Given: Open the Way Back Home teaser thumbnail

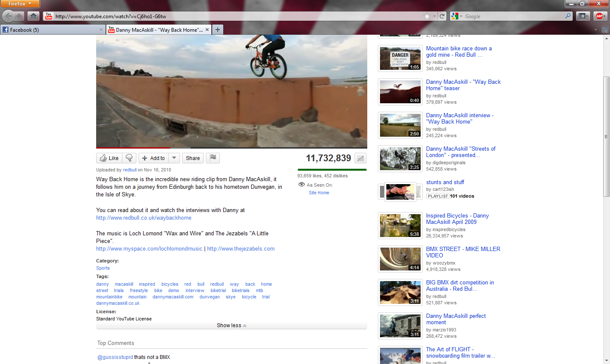Looking at the screenshot, I should click(400, 92).
